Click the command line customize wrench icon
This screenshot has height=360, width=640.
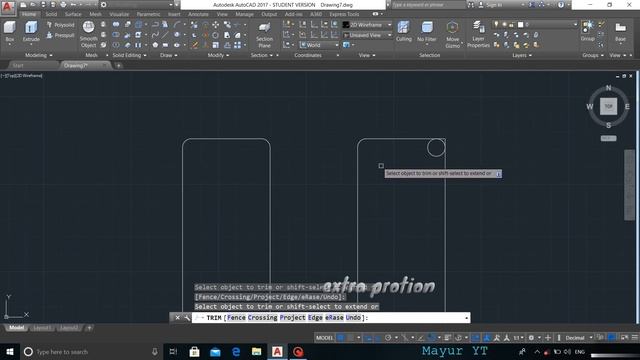click(187, 318)
